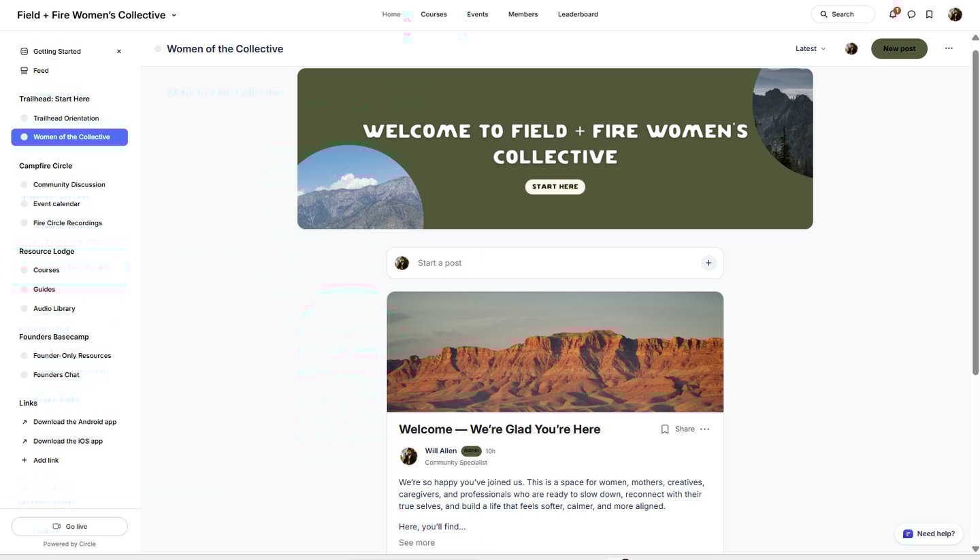980x560 pixels.
Task: Open space options ellipsis beside New post
Action: (949, 48)
